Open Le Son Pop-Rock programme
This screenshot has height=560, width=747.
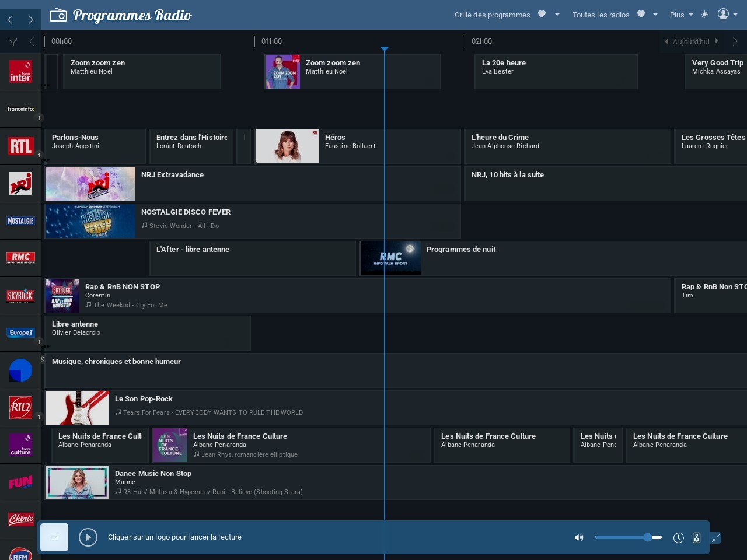(396, 408)
